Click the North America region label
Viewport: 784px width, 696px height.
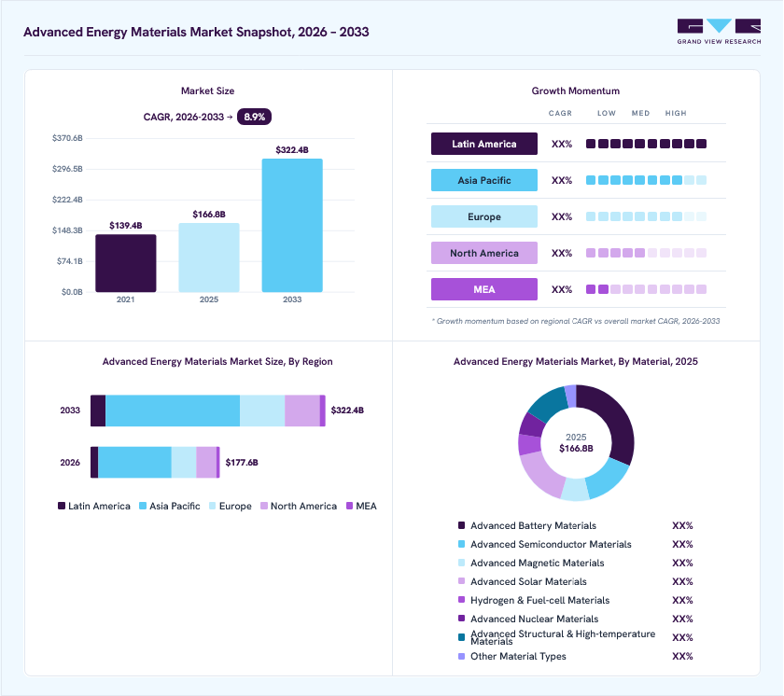point(484,254)
